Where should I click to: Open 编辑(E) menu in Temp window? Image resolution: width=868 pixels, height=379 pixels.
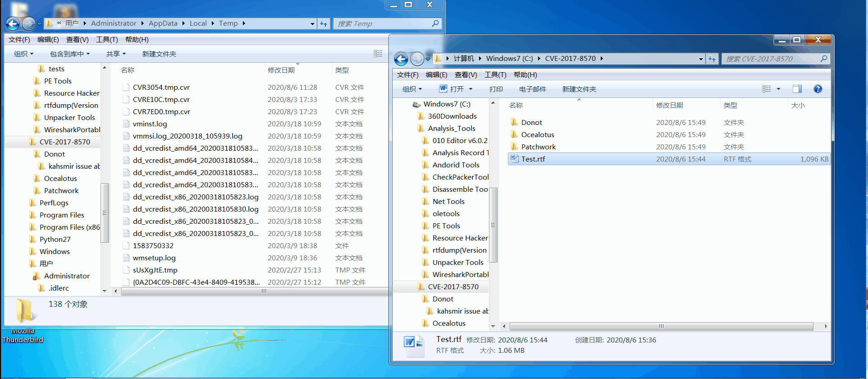click(48, 39)
